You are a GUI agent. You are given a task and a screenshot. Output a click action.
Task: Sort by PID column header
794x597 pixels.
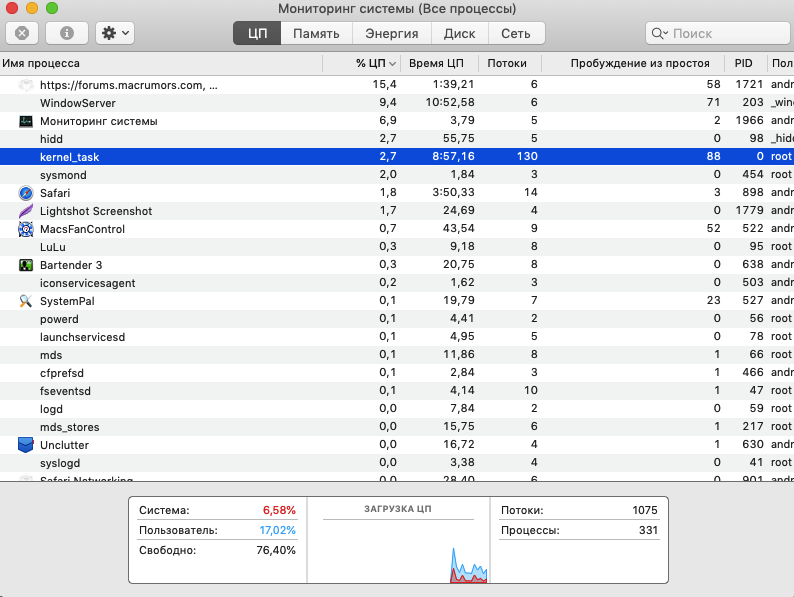pos(746,63)
